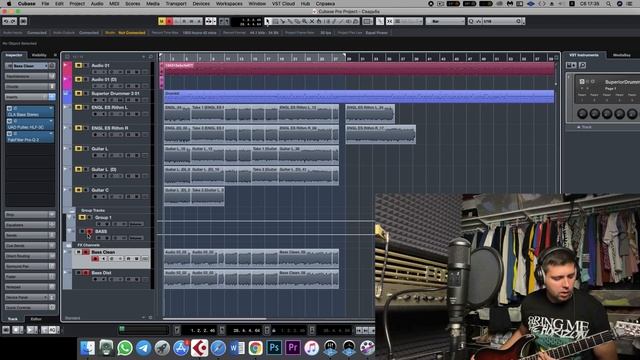Image resolution: width=640 pixels, height=360 pixels.
Task: Click the yellow global Mute M button
Action: pyautogui.click(x=162, y=21)
